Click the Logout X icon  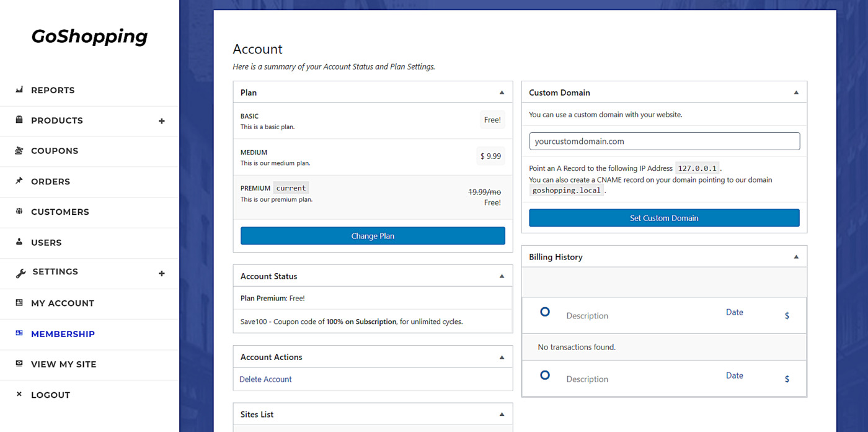(19, 394)
